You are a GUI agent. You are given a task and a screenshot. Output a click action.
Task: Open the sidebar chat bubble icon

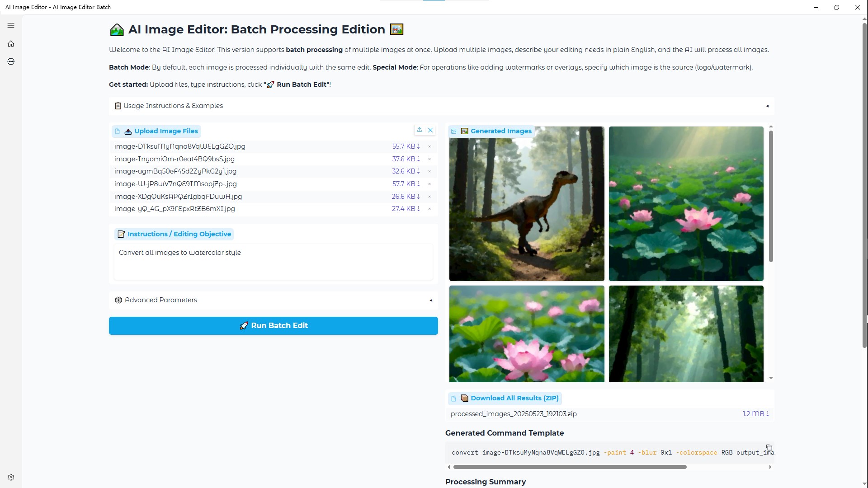(x=11, y=61)
